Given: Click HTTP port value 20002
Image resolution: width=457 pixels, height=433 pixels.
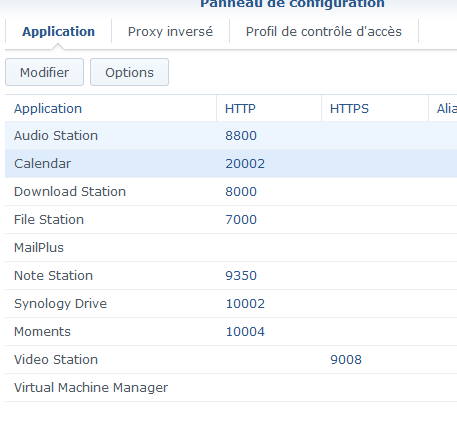Looking at the screenshot, I should 245,164.
